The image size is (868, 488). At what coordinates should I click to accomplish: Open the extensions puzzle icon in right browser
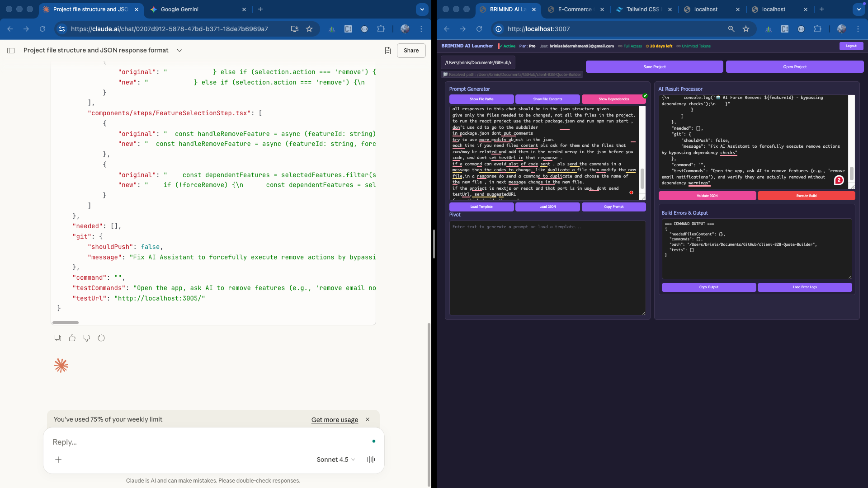pyautogui.click(x=818, y=28)
